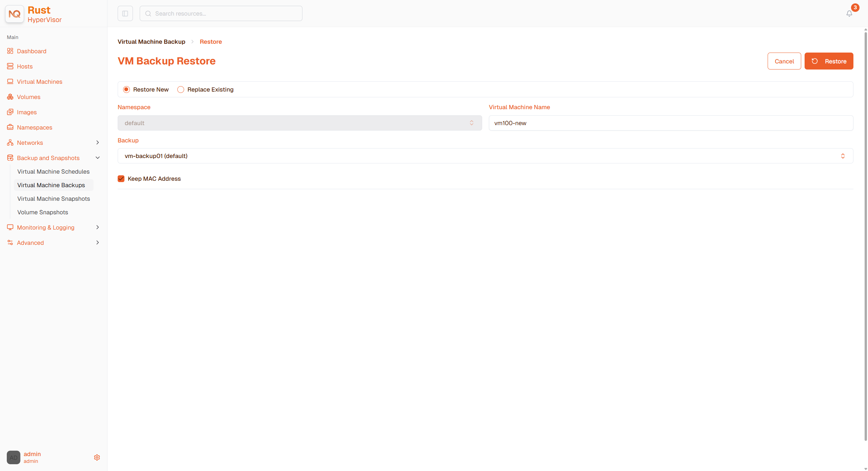Image resolution: width=868 pixels, height=471 pixels.
Task: Open the Backup vm-backup01 dropdown
Action: pos(485,156)
